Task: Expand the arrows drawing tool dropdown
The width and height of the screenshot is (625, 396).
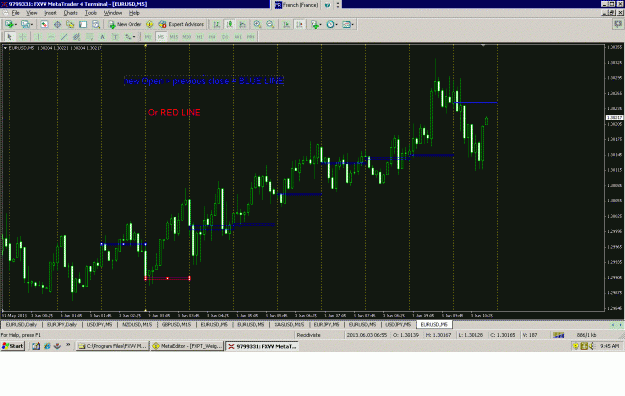Action: tap(134, 37)
